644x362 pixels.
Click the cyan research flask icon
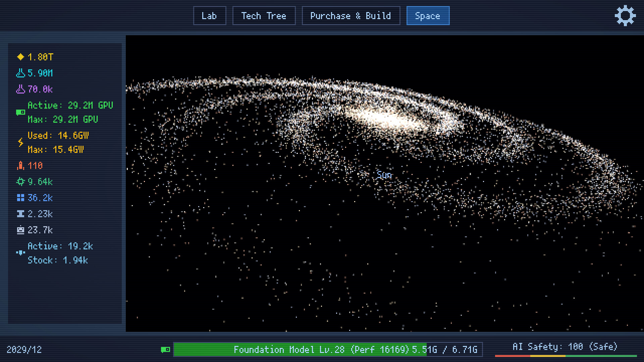[x=20, y=73]
